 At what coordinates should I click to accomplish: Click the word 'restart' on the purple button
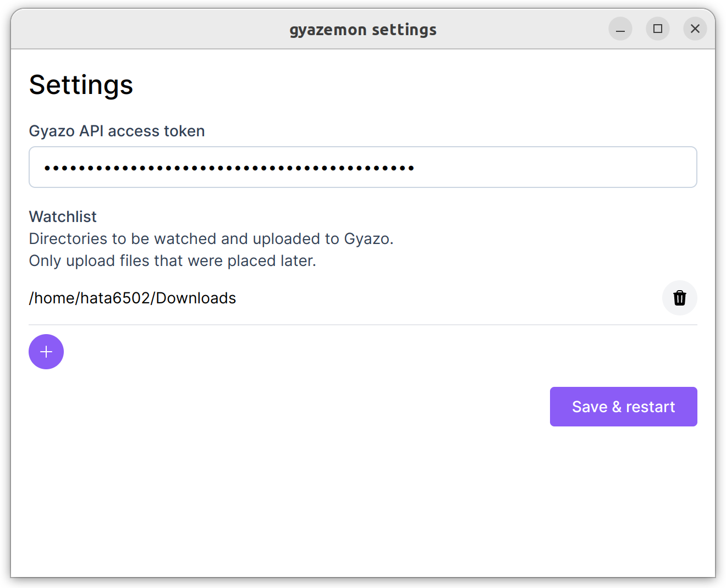coord(650,407)
